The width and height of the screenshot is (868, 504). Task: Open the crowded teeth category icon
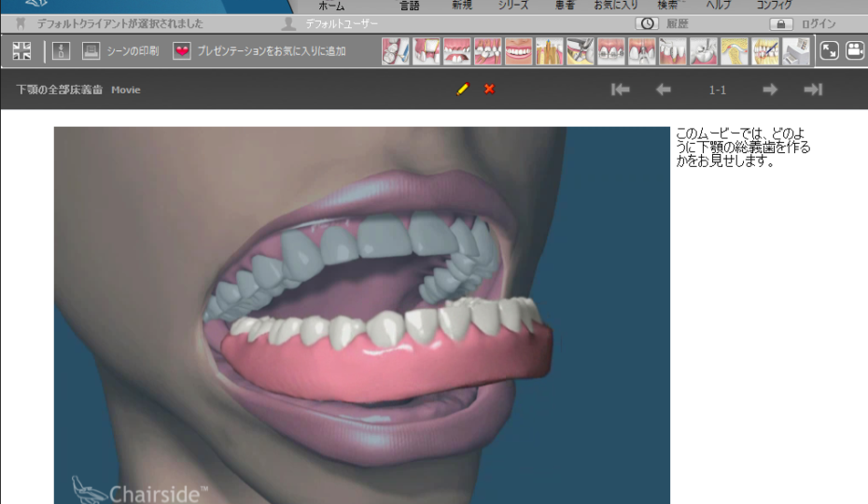488,51
